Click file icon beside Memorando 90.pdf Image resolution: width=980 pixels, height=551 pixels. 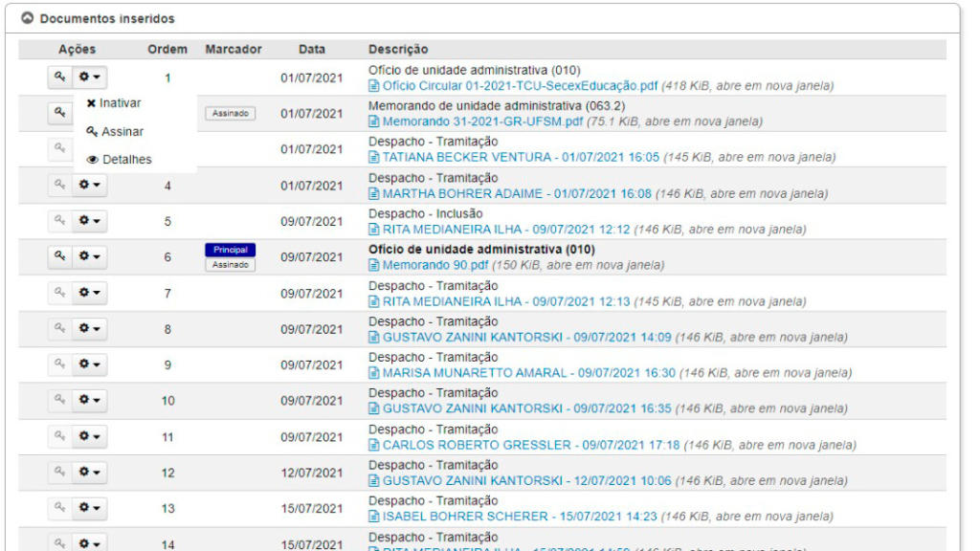pos(374,265)
